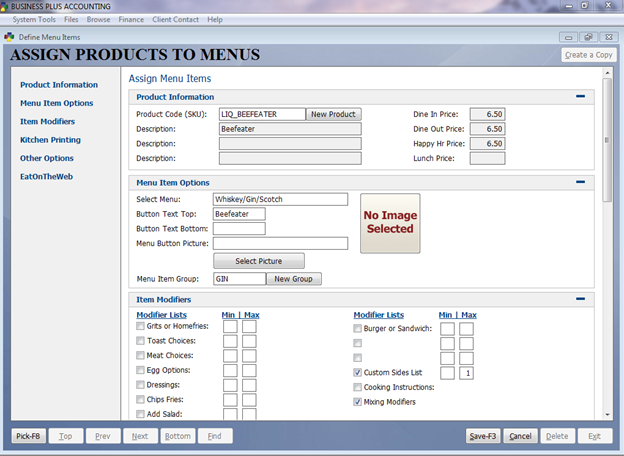The height and width of the screenshot is (456, 624).
Task: Check the Egg Options checkbox
Action: [140, 370]
